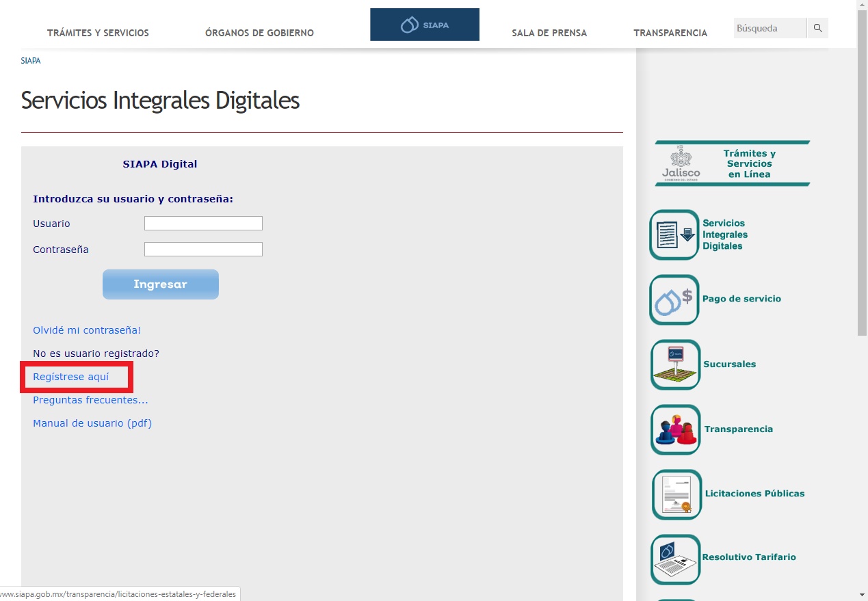868x601 pixels.
Task: Click the SIAPA breadcrumb link
Action: [31, 61]
